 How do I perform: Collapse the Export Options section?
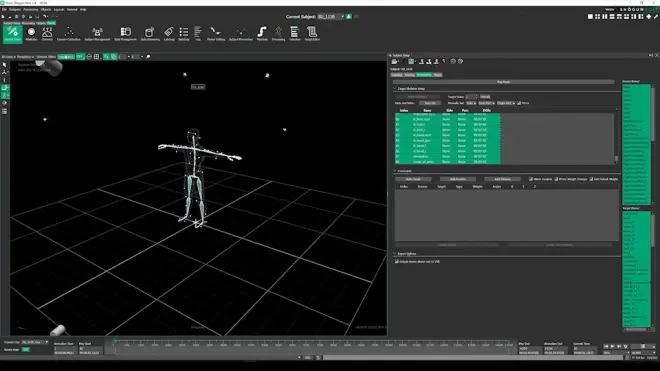[x=395, y=254]
